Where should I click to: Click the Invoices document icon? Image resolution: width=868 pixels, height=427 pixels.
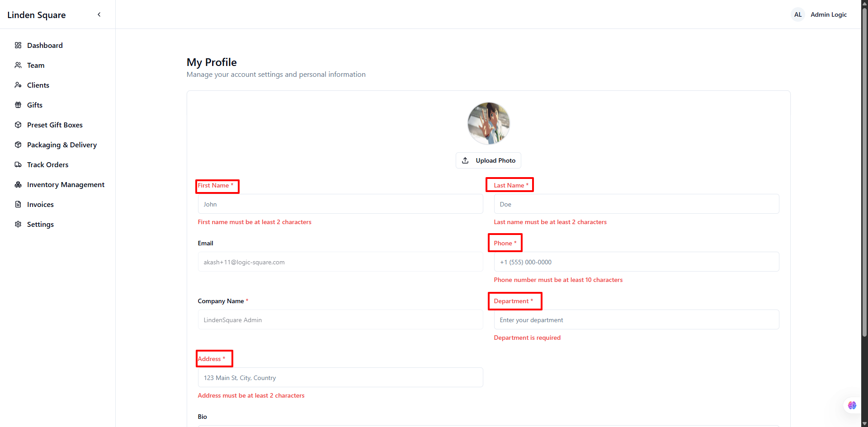[18, 204]
